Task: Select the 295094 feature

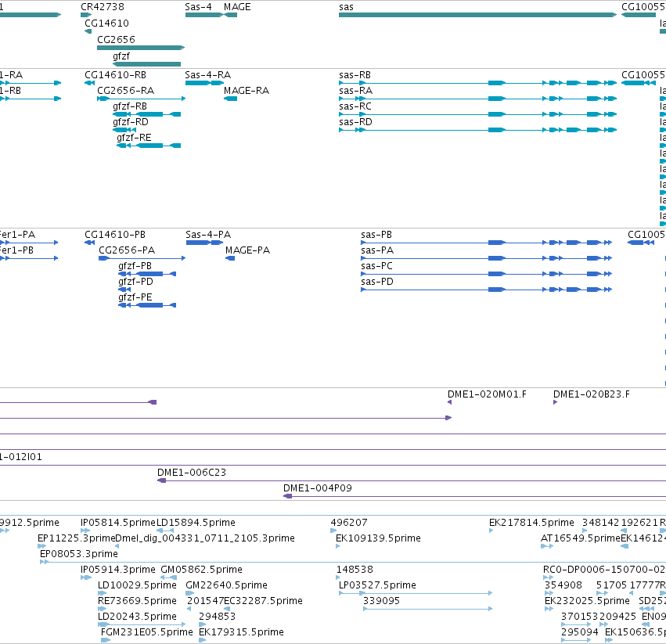Action: click(576, 640)
